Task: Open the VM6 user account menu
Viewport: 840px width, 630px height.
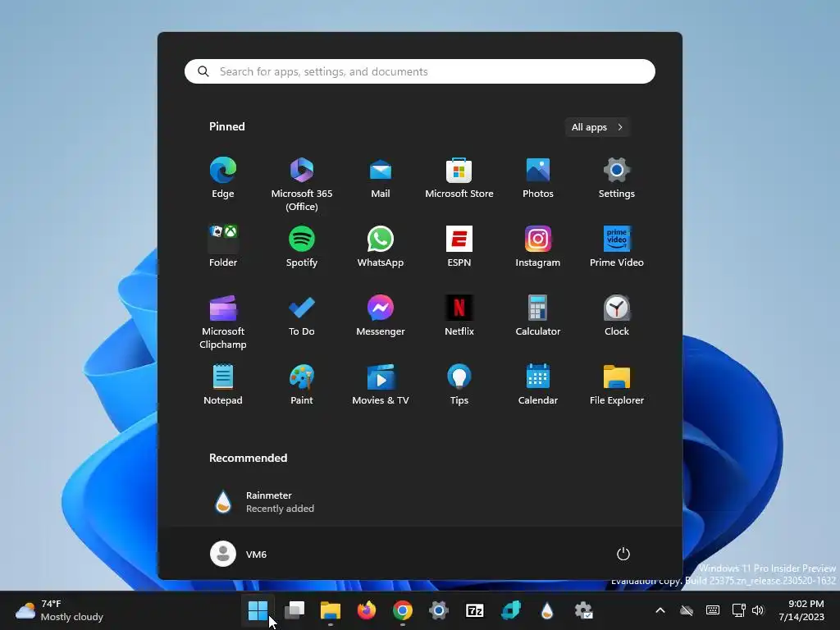Action: click(x=239, y=554)
